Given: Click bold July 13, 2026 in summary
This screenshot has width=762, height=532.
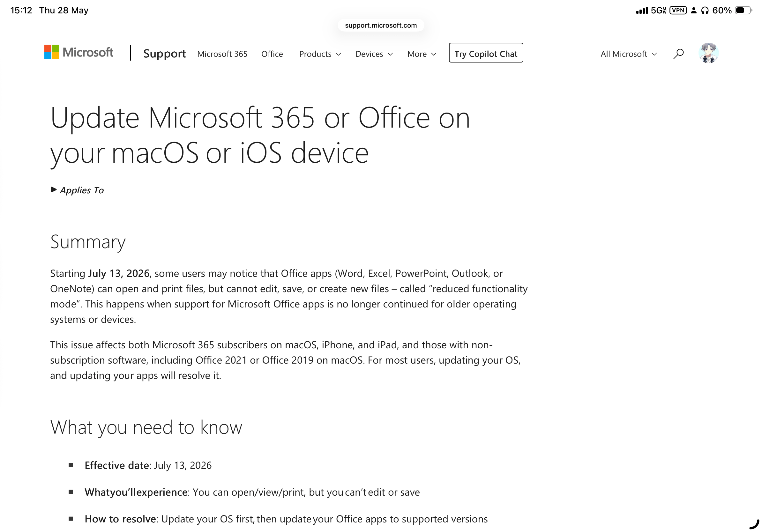Looking at the screenshot, I should tap(119, 273).
